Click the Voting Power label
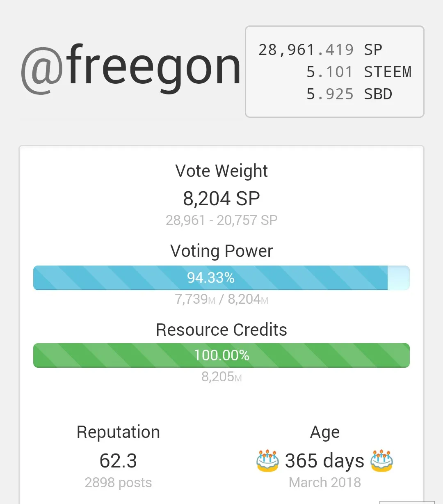Viewport: 443px width, 504px height. [221, 251]
